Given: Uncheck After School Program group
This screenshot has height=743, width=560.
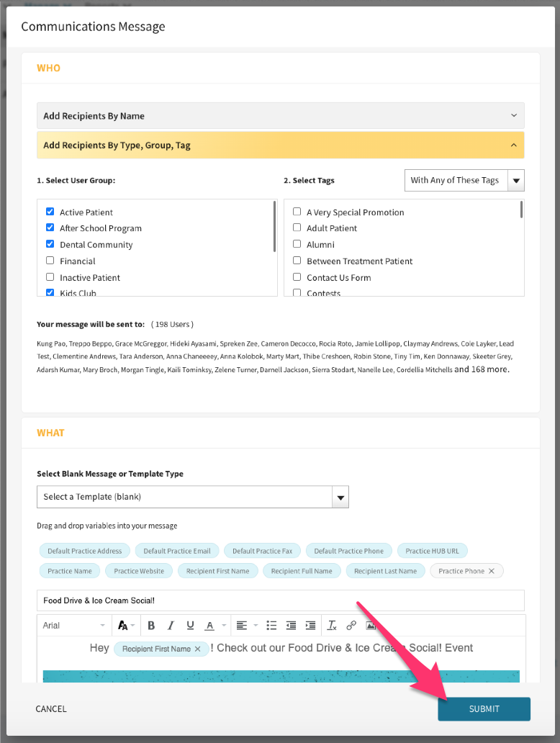Looking at the screenshot, I should coord(50,228).
